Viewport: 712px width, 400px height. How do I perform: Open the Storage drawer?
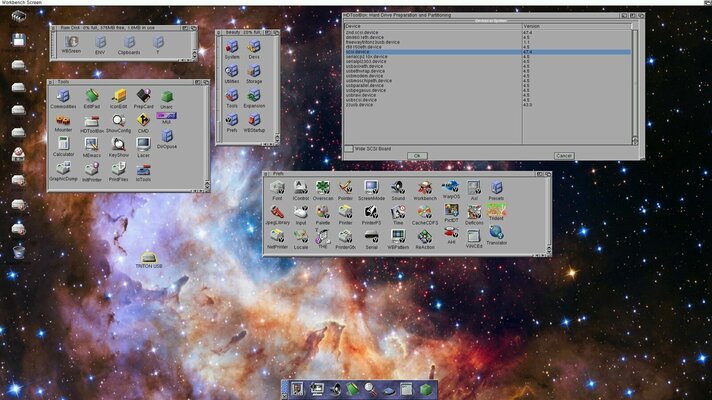click(254, 69)
